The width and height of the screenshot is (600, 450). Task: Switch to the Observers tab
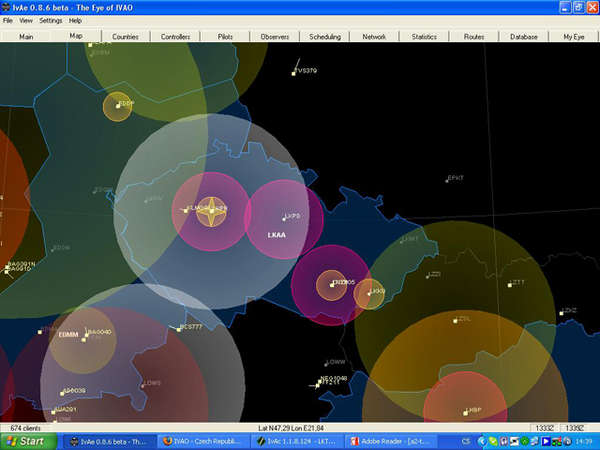coord(275,37)
